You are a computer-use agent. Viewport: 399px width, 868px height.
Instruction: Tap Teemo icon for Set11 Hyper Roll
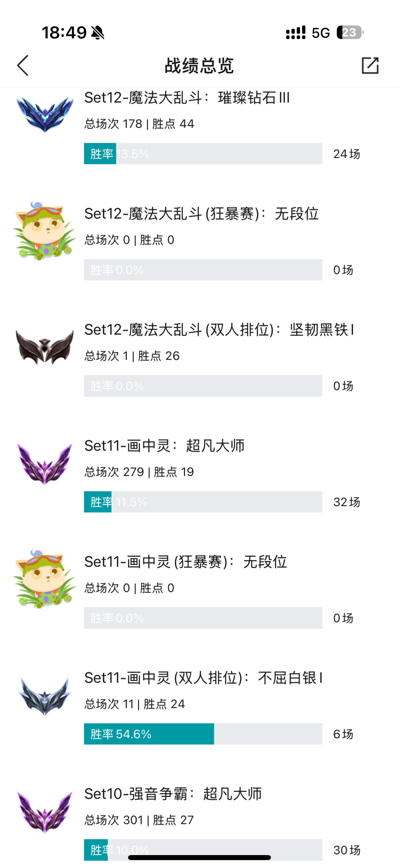[x=45, y=579]
